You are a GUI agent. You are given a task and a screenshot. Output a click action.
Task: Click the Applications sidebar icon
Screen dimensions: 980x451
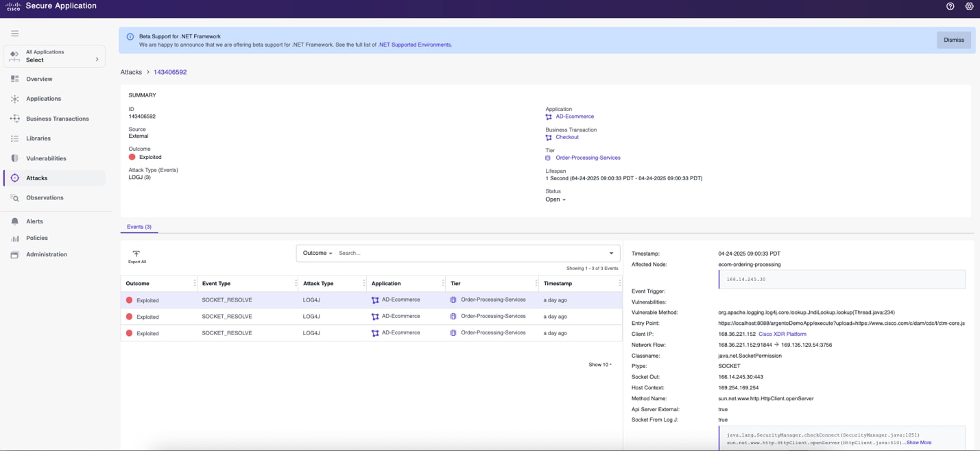tap(14, 99)
